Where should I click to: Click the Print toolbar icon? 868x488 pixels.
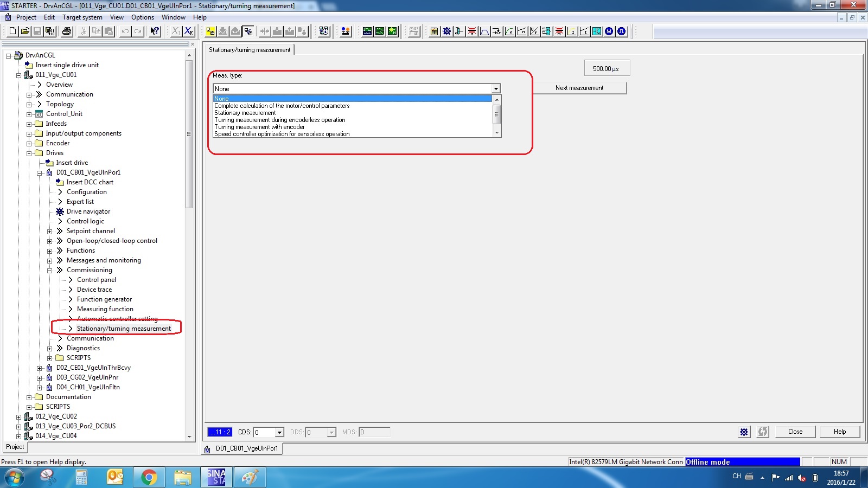[x=67, y=31]
